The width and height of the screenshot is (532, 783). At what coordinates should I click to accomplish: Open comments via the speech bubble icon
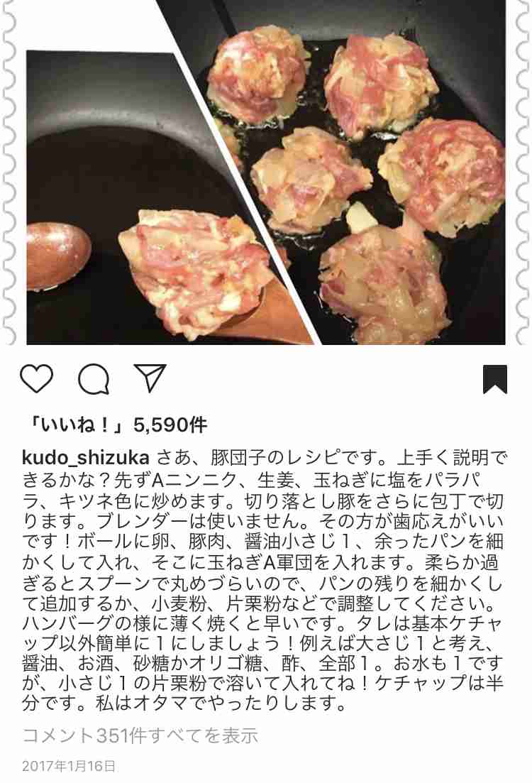[94, 379]
